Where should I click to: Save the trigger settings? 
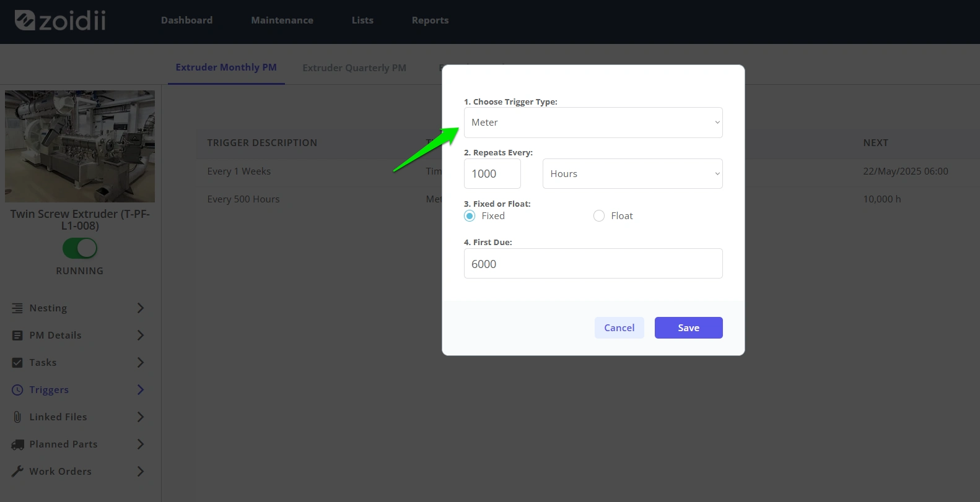689,328
